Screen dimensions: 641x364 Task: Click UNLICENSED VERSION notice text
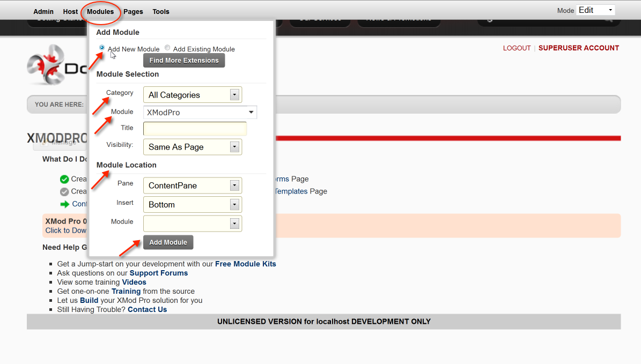324,322
